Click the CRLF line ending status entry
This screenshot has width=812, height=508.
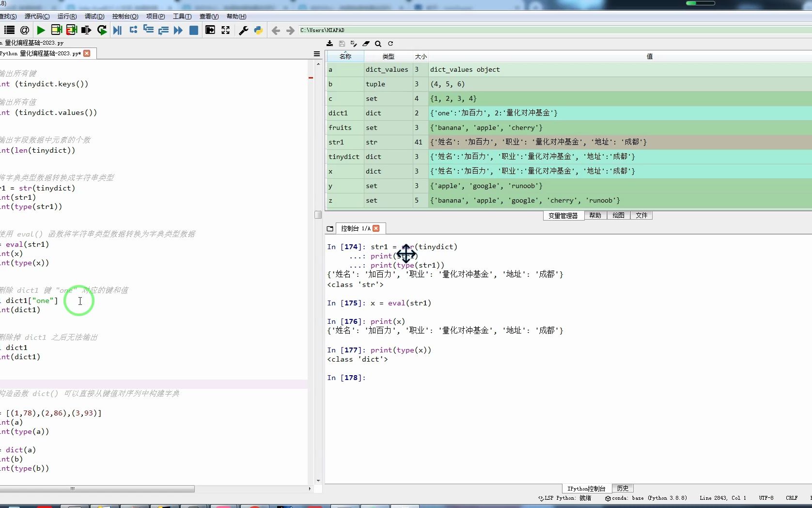tap(792, 498)
